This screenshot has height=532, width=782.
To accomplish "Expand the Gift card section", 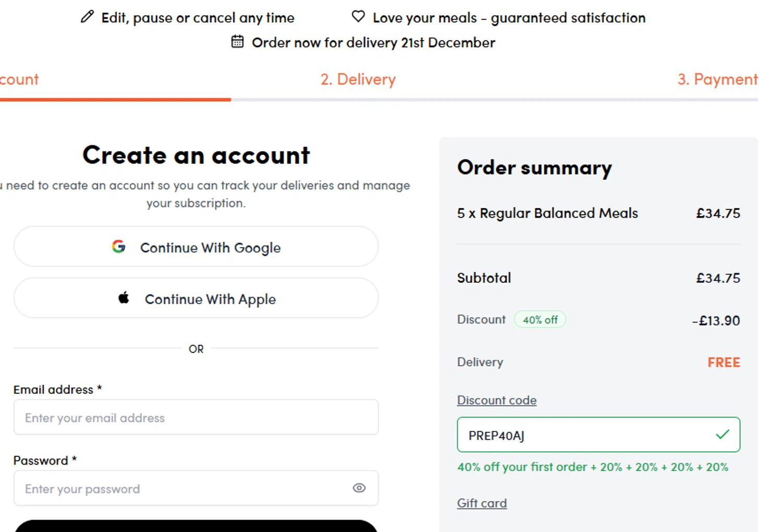I will (481, 503).
